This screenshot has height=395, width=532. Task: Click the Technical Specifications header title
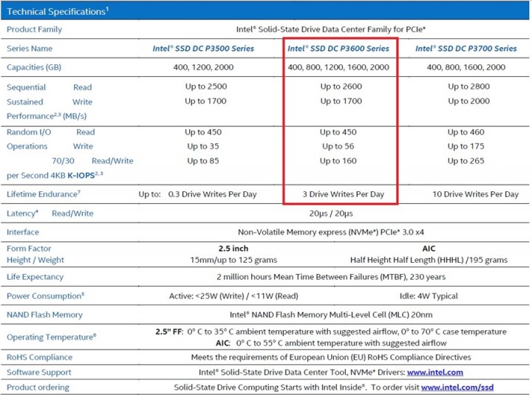point(58,12)
